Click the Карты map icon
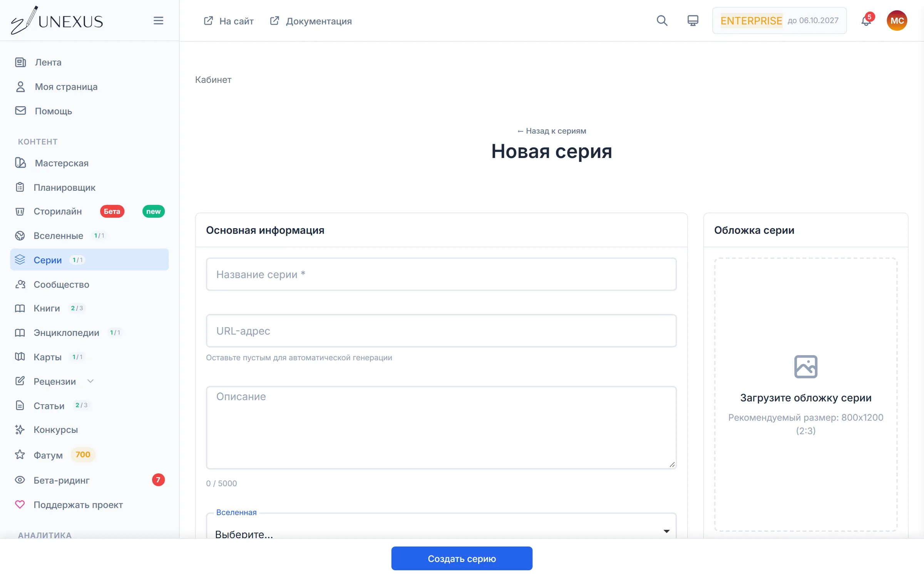This screenshot has width=924, height=578. (x=20, y=357)
